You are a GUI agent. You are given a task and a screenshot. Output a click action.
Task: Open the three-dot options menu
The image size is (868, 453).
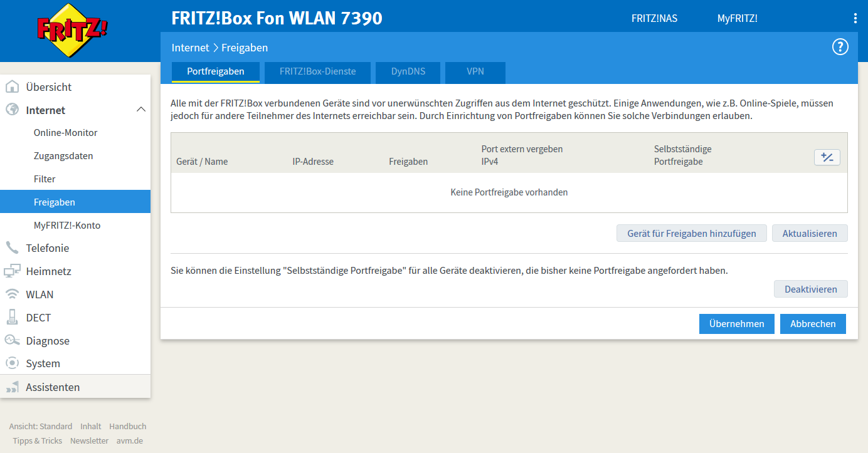[855, 18]
